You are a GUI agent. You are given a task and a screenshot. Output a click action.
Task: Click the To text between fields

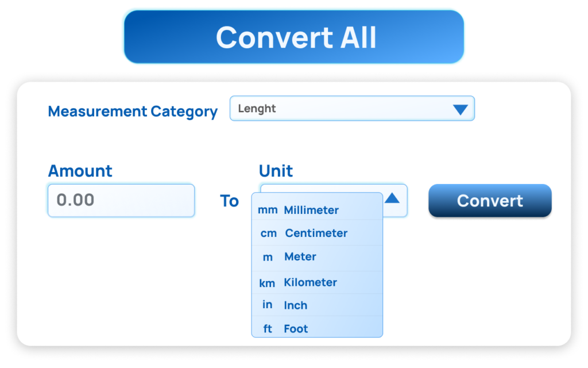pos(229,201)
